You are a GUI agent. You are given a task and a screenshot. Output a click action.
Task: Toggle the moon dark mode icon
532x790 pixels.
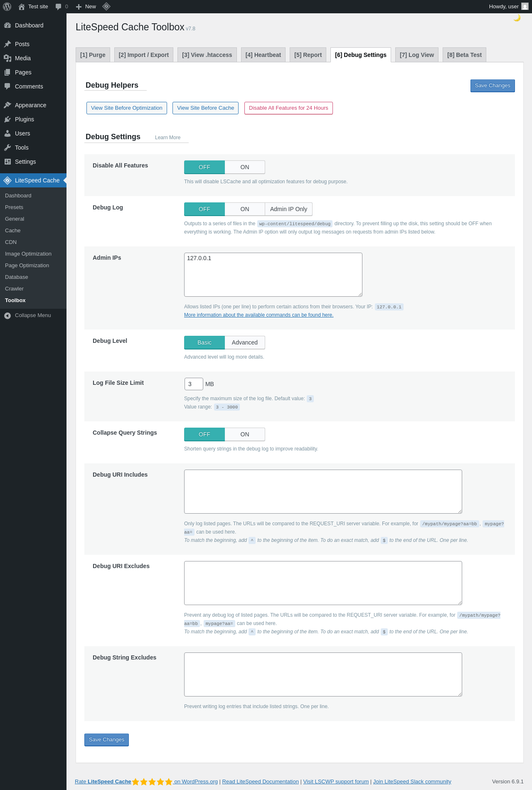point(517,18)
